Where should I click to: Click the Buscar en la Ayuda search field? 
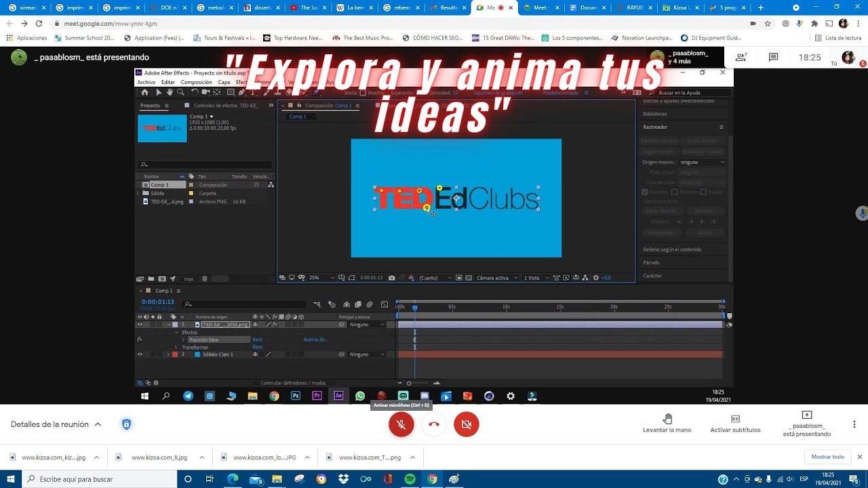(688, 93)
